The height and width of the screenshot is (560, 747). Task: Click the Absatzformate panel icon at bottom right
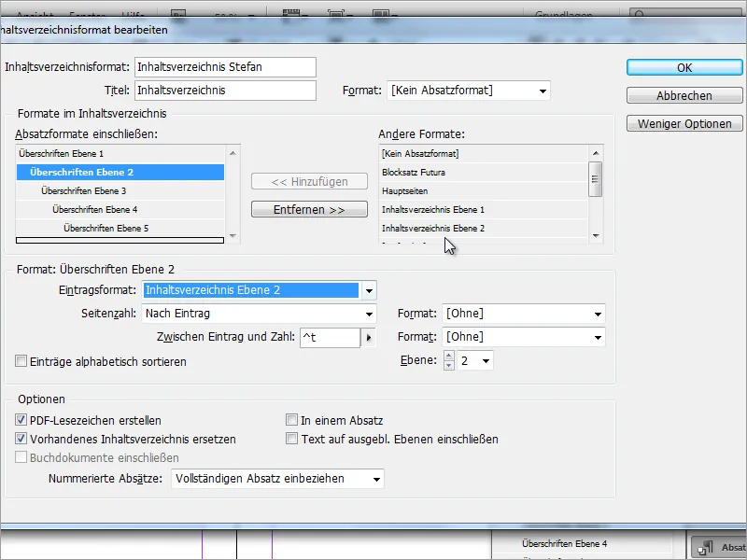click(x=705, y=547)
